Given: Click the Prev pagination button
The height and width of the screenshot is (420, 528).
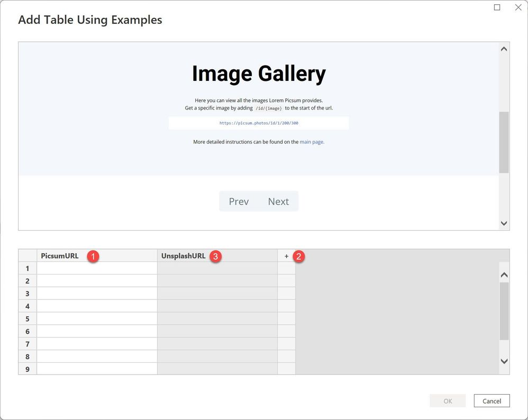Looking at the screenshot, I should point(239,202).
